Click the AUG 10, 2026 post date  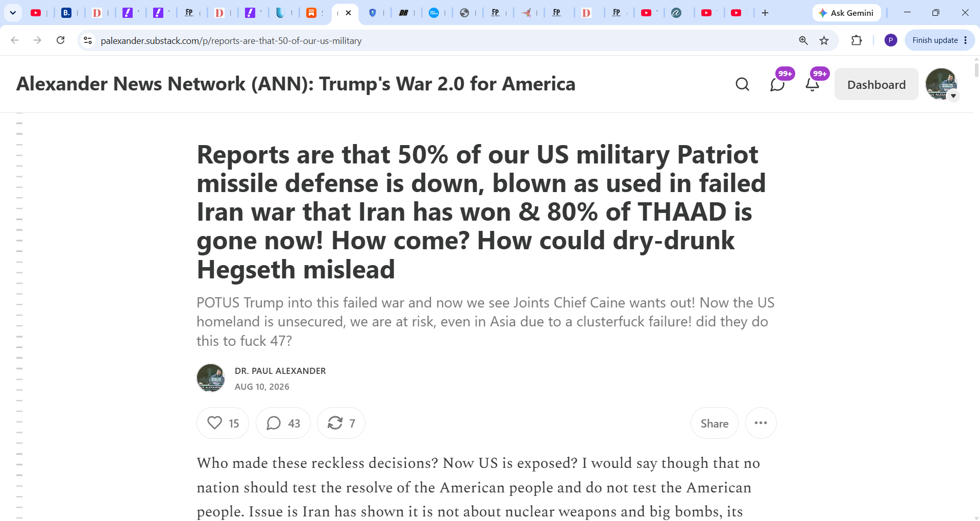tap(262, 387)
